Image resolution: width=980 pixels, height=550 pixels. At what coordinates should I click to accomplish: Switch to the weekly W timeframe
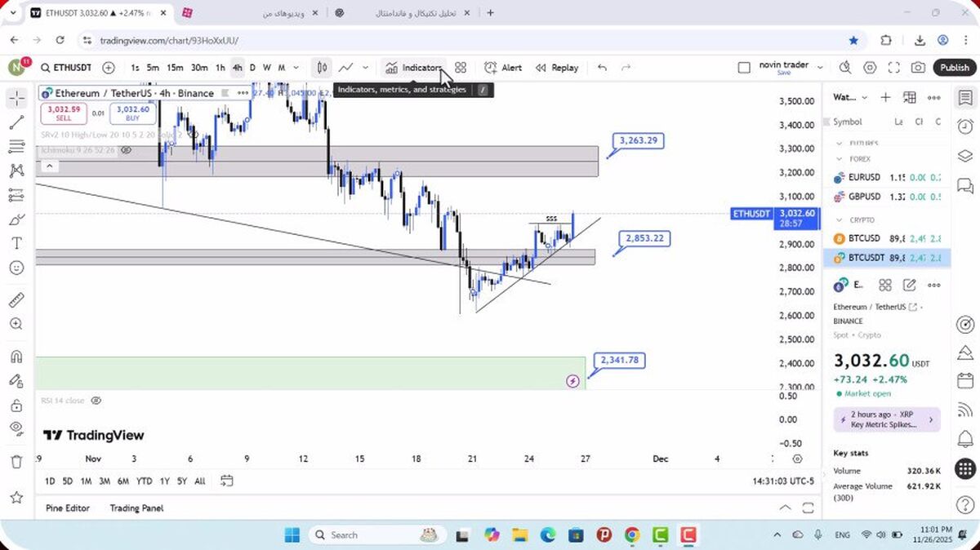click(267, 68)
